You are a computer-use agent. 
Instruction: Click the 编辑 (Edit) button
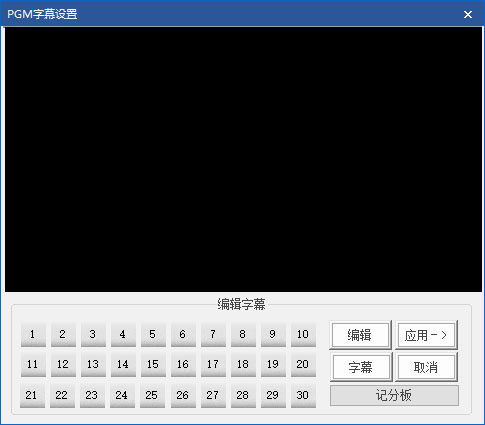click(x=360, y=335)
